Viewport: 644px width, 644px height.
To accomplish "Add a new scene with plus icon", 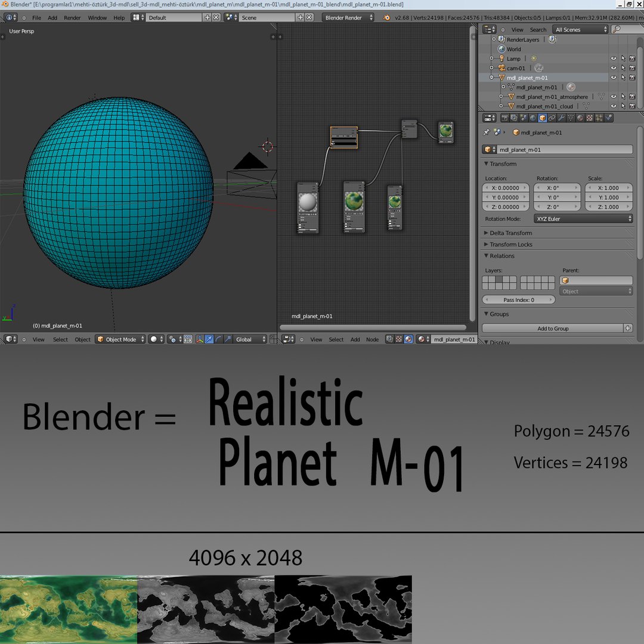I will click(301, 18).
